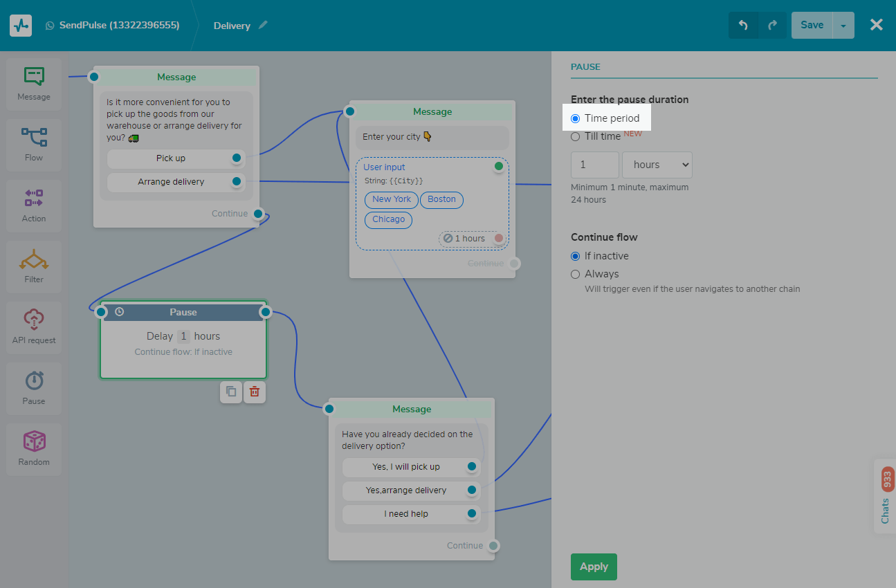The image size is (896, 588).
Task: Select the Time period radio option
Action: coord(575,118)
